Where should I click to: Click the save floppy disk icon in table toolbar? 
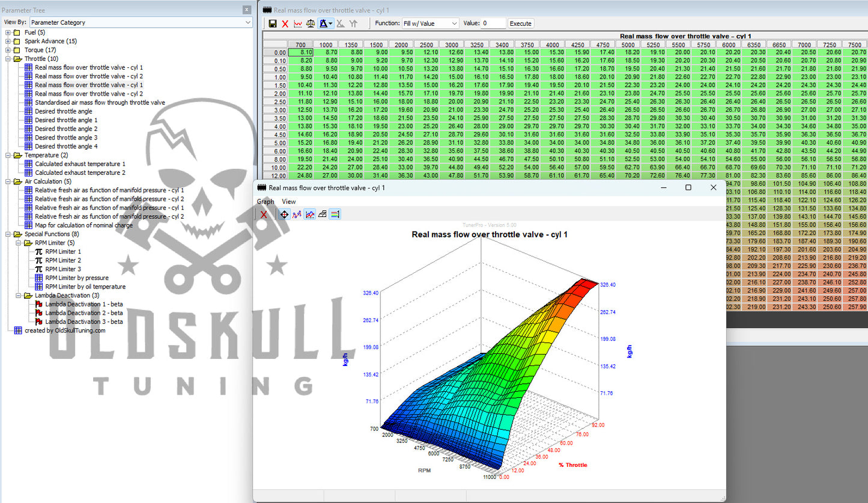273,23
